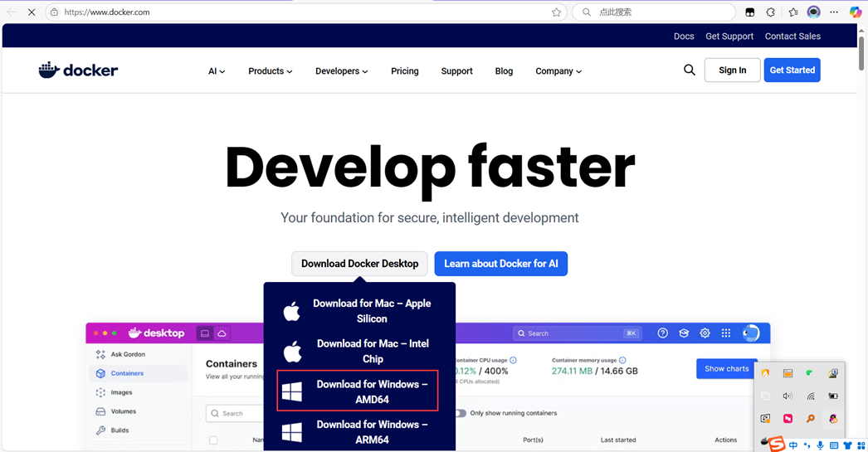Open the Sogou soft keyboard icon
The height and width of the screenshot is (452, 868).
tap(834, 445)
